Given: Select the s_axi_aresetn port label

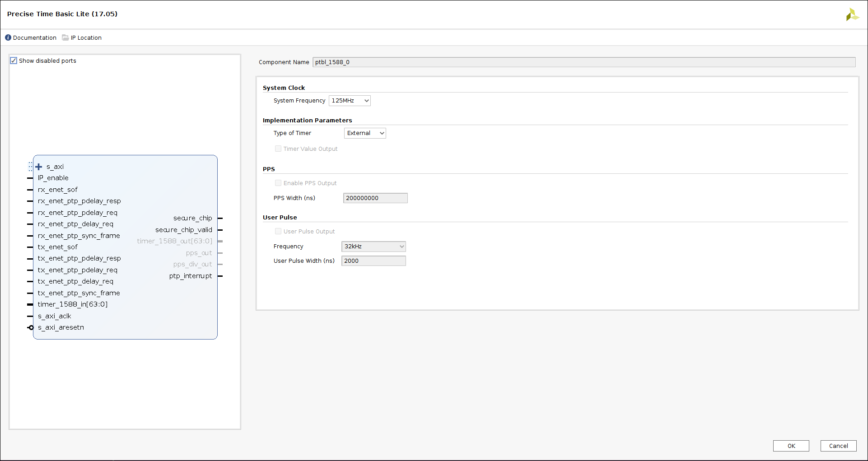Looking at the screenshot, I should [61, 327].
